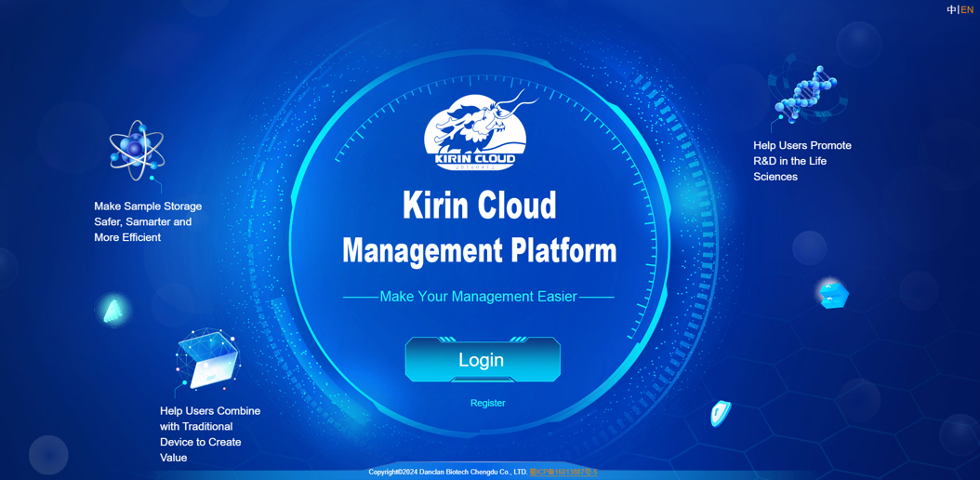
Task: Click the Login button
Action: pos(483,359)
